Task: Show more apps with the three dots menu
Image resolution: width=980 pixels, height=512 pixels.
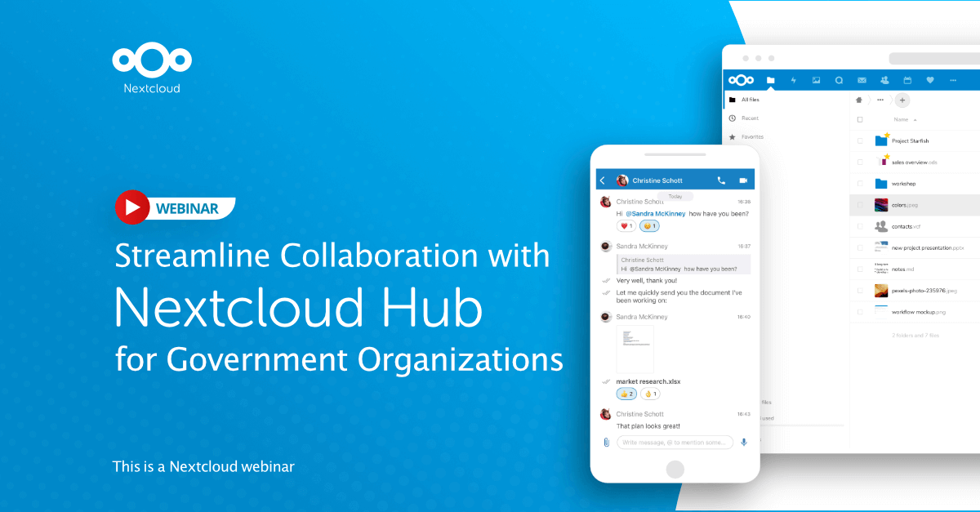Action: [x=953, y=80]
